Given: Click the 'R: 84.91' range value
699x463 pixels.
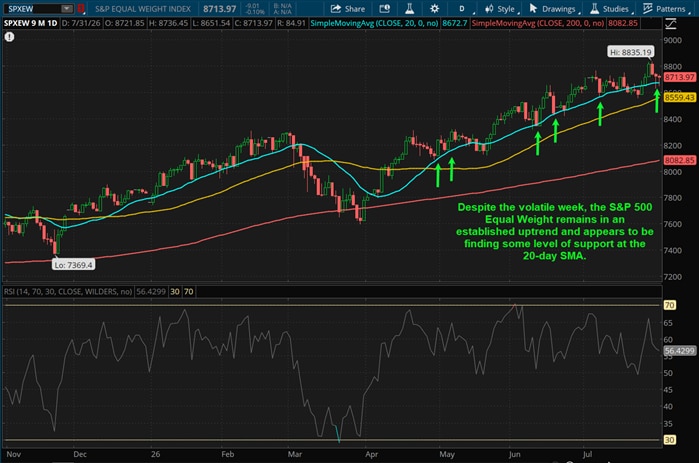Looking at the screenshot, I should pos(291,23).
